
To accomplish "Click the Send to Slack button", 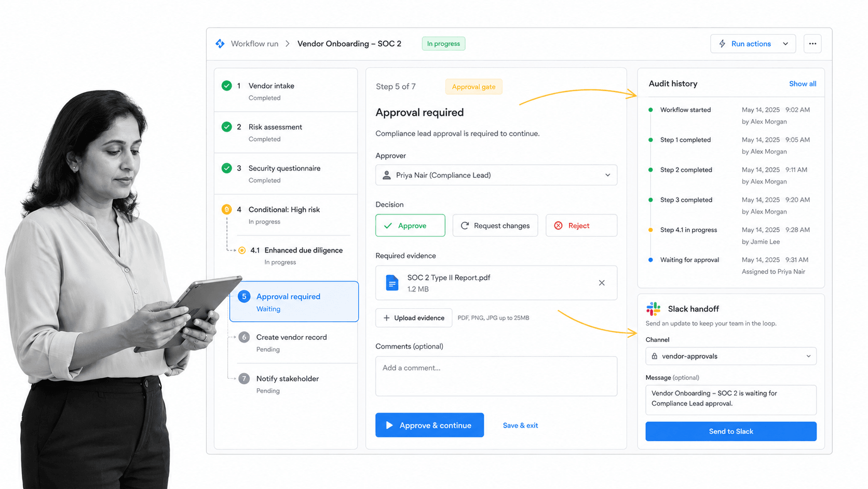I will pos(731,431).
